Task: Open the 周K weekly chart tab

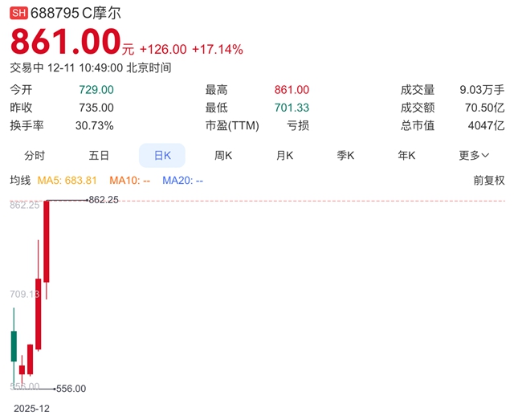Action: [x=223, y=155]
